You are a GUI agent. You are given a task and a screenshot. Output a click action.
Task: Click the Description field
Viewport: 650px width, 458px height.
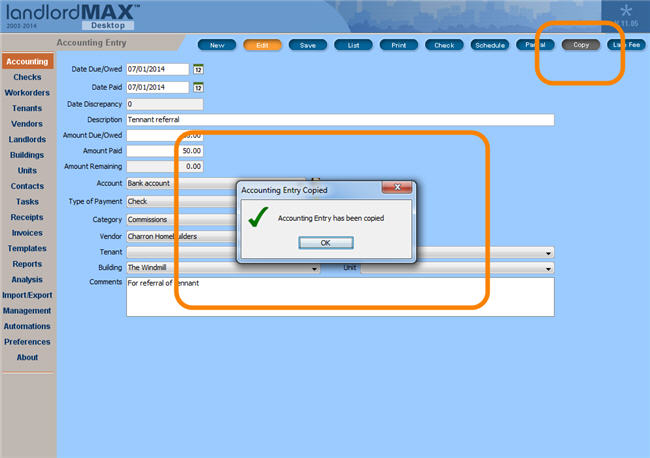click(x=340, y=120)
